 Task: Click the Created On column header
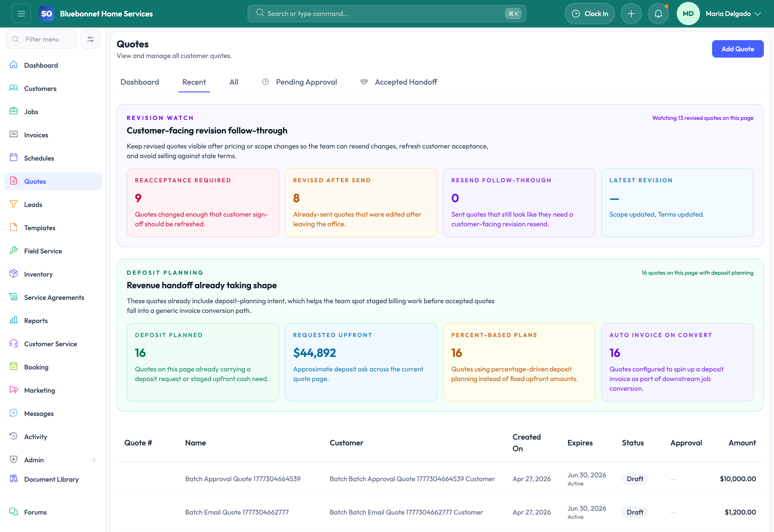pyautogui.click(x=526, y=443)
